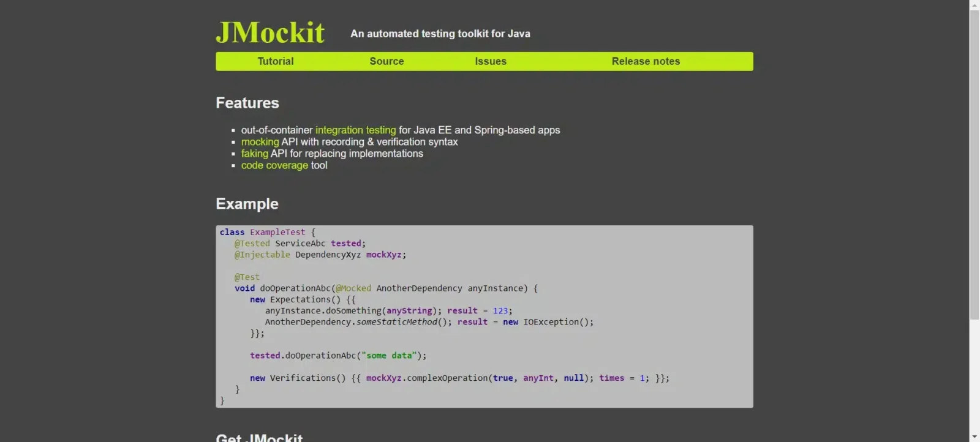
Task: Go to the Source page
Action: click(386, 61)
